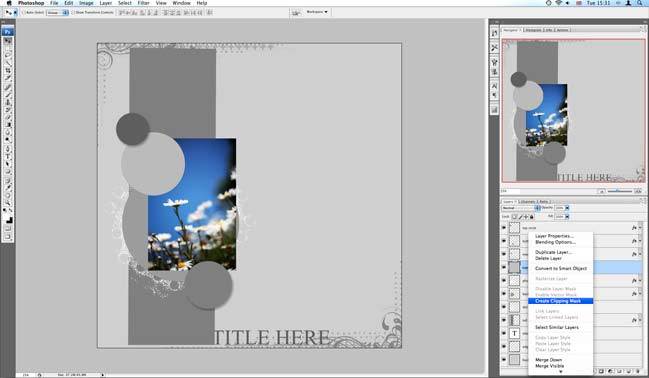This screenshot has height=378, width=649.
Task: Open the Layer menu
Action: (106, 3)
